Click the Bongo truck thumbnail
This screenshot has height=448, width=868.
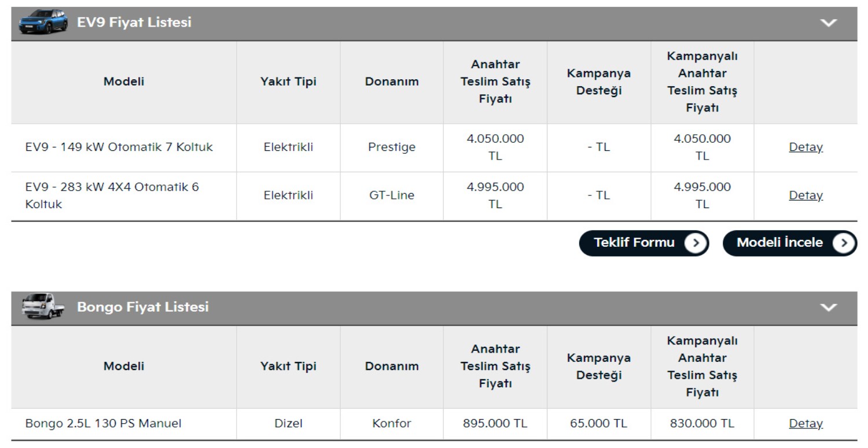pyautogui.click(x=43, y=306)
